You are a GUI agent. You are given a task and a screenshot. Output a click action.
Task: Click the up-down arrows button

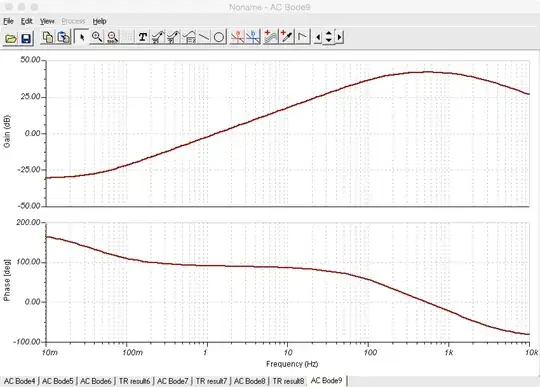coord(329,37)
